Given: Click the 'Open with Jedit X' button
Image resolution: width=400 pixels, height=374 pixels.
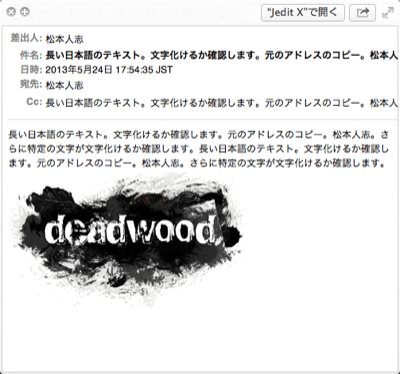Looking at the screenshot, I should click(x=303, y=13).
